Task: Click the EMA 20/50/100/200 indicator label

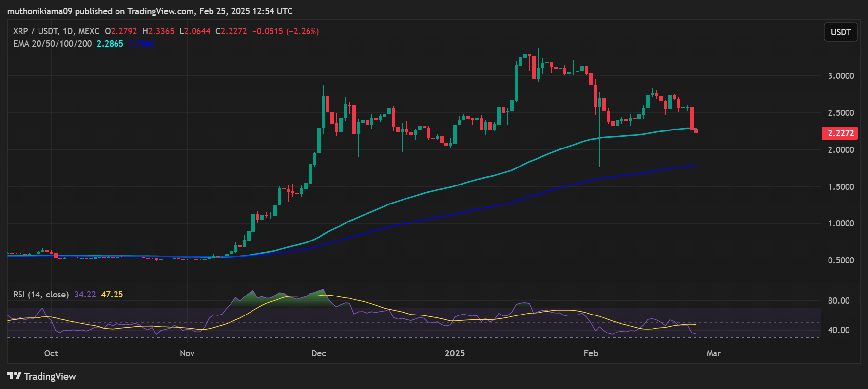Action: [x=52, y=44]
